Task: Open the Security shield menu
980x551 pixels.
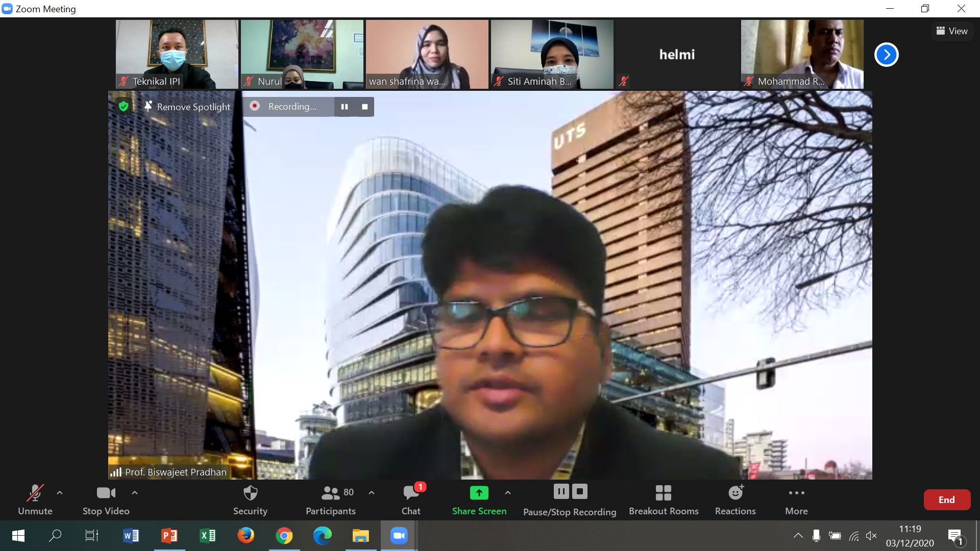Action: click(x=250, y=499)
